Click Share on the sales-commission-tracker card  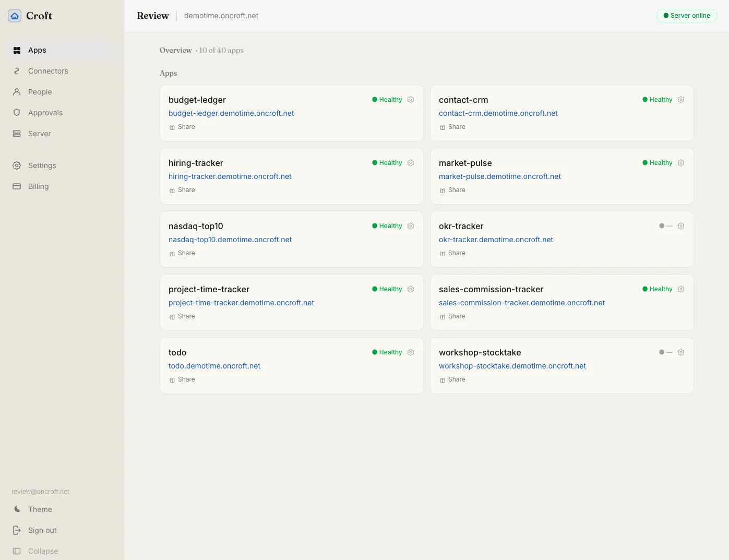click(452, 316)
